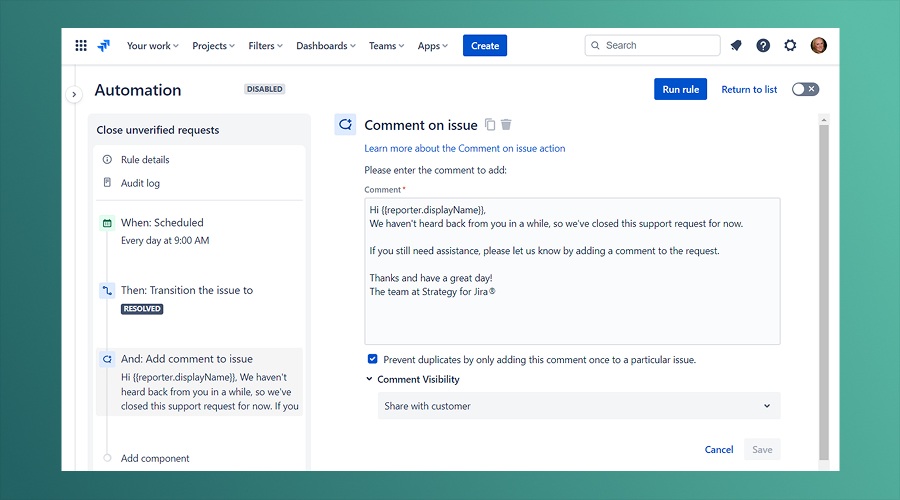
Task: Click the Every day at 9:00 AM text
Action: pos(165,241)
